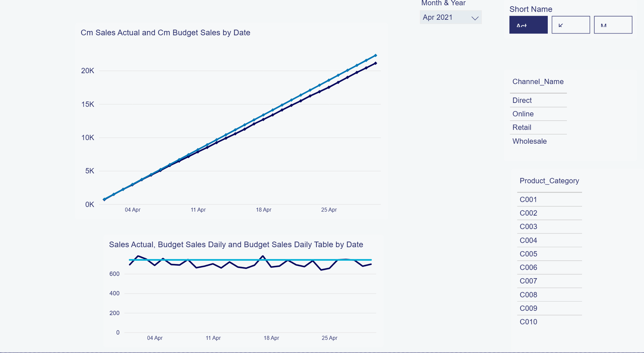This screenshot has height=353, width=644.
Task: Click the Product_Category slicer header
Action: [x=549, y=181]
